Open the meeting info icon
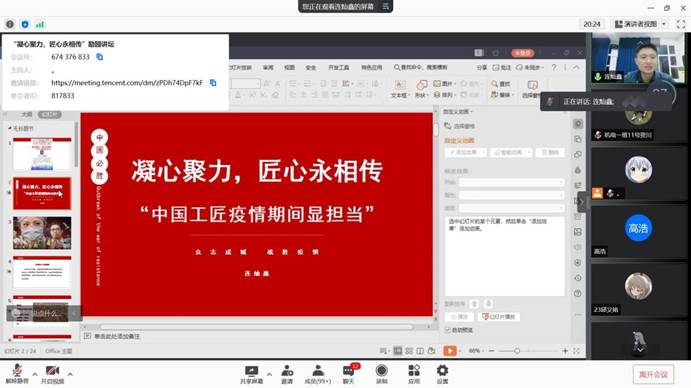The width and height of the screenshot is (691, 388). pos(10,24)
